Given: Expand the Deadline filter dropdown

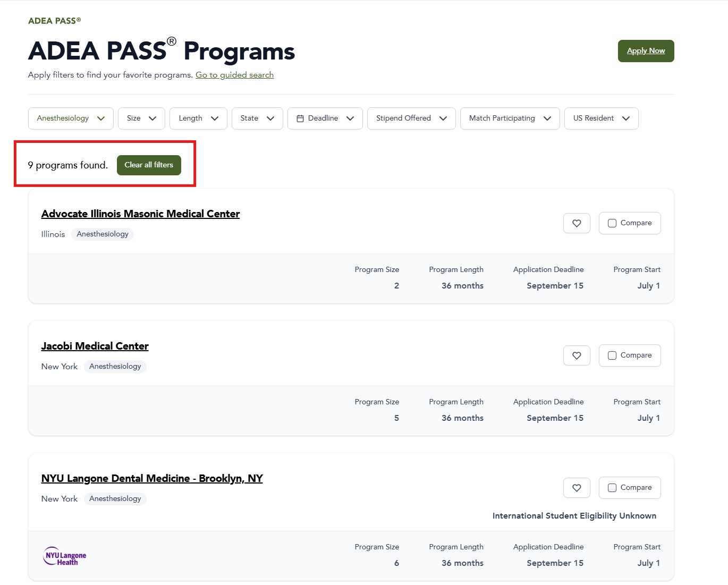Looking at the screenshot, I should [325, 118].
